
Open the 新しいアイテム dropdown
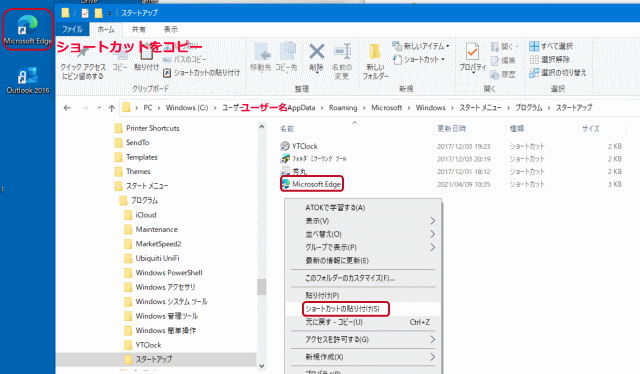420,46
